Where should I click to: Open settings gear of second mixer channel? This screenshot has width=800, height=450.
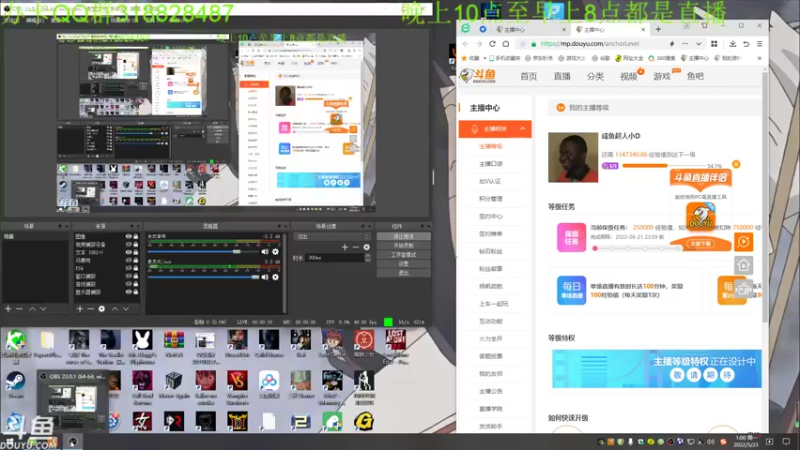tap(276, 277)
